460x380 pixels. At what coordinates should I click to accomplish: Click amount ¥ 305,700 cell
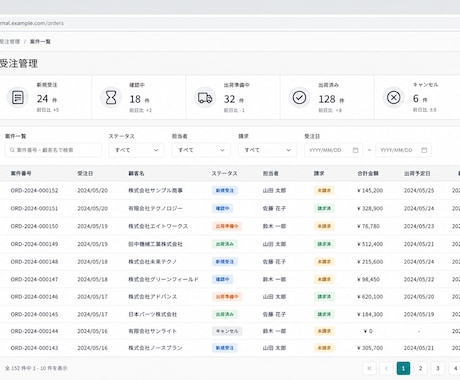coord(370,348)
